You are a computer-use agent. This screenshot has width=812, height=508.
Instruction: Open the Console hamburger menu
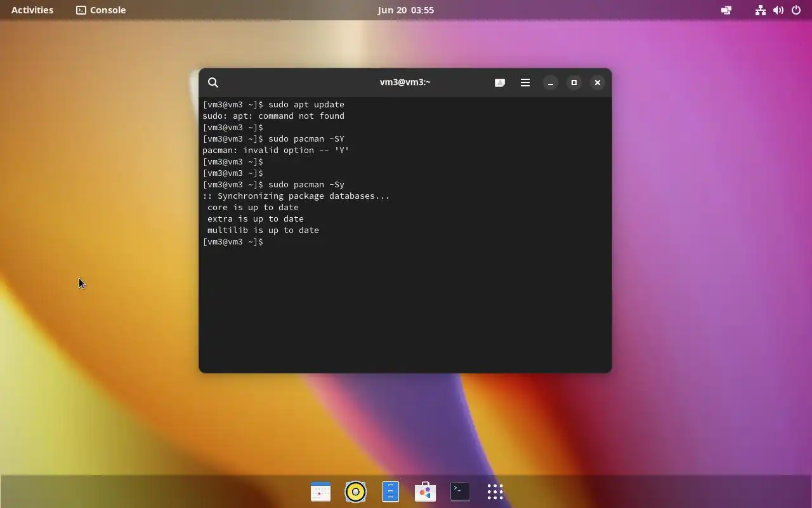(x=525, y=83)
